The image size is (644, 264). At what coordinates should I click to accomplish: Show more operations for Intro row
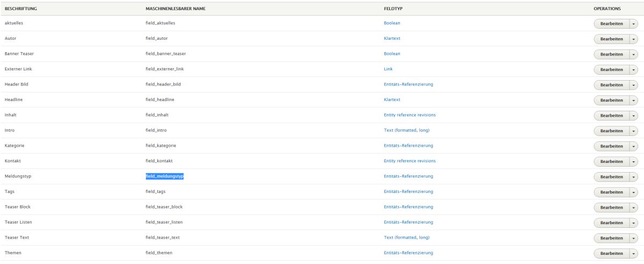click(x=633, y=131)
